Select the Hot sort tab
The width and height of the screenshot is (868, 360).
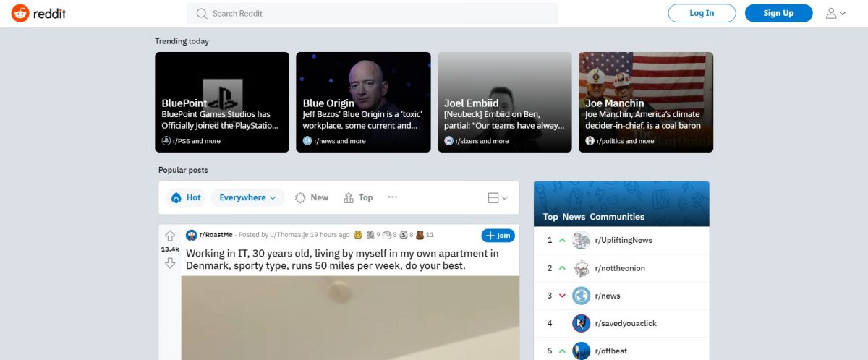click(186, 197)
